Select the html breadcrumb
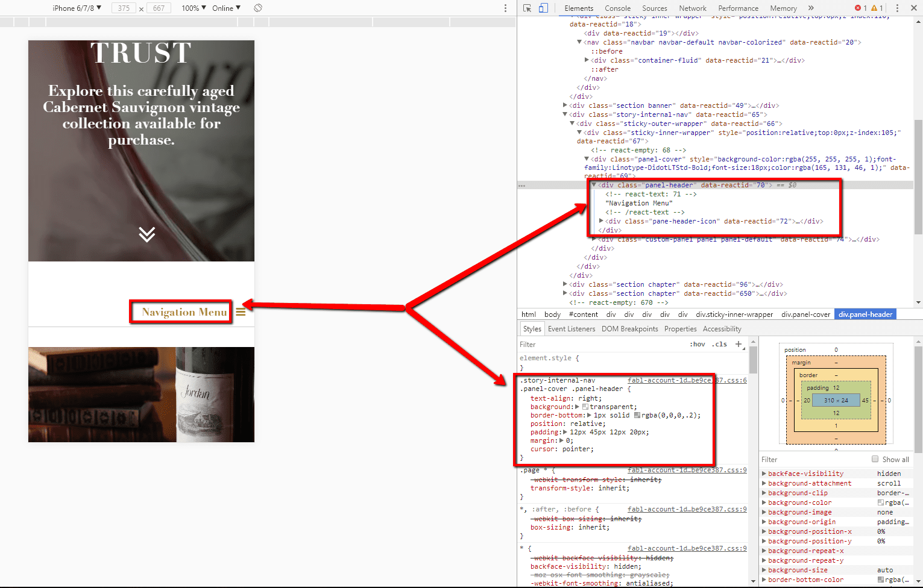The height and width of the screenshot is (588, 923). [x=529, y=314]
